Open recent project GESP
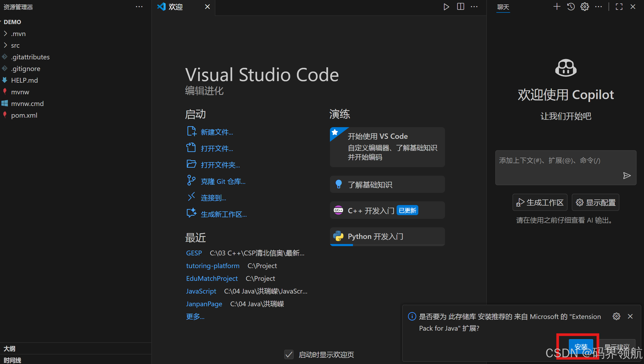 (194, 253)
